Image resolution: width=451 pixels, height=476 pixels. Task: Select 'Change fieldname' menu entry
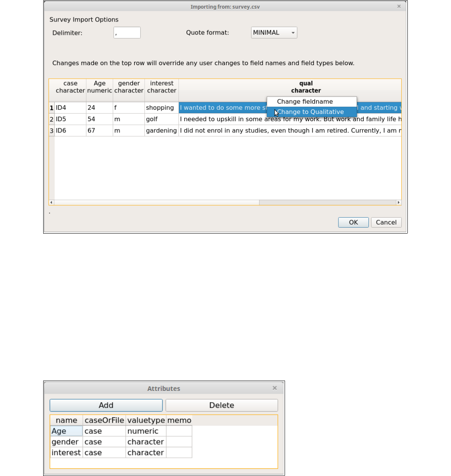coord(312,102)
